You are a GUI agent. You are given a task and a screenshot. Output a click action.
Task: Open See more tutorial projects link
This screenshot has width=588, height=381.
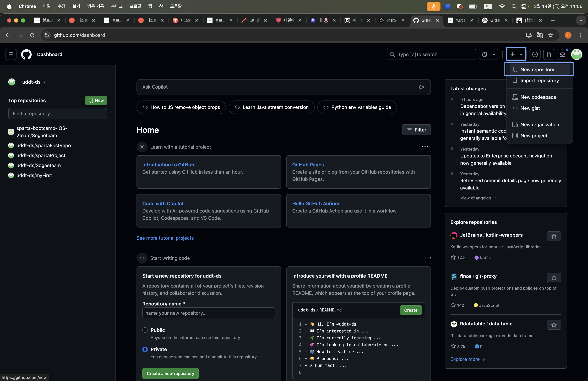[x=165, y=238]
